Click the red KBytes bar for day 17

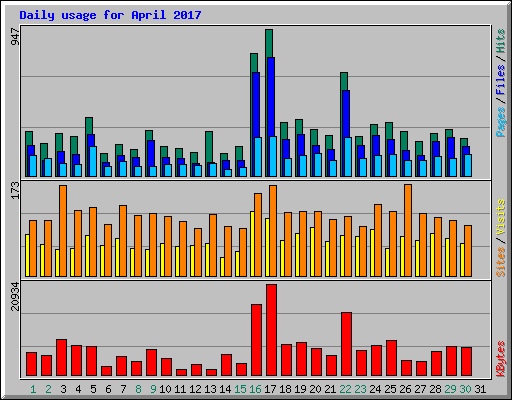point(271,330)
